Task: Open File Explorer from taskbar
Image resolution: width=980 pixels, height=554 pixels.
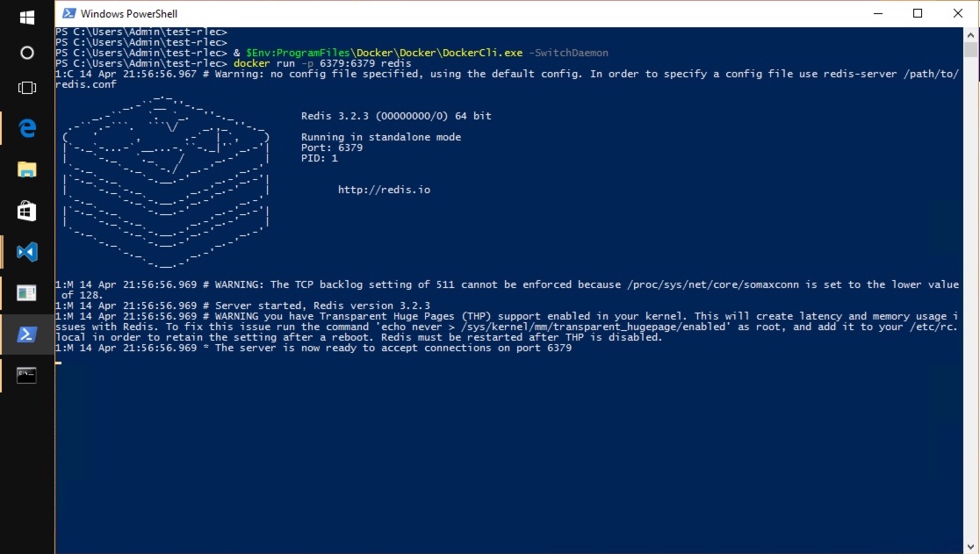Action: 27,169
